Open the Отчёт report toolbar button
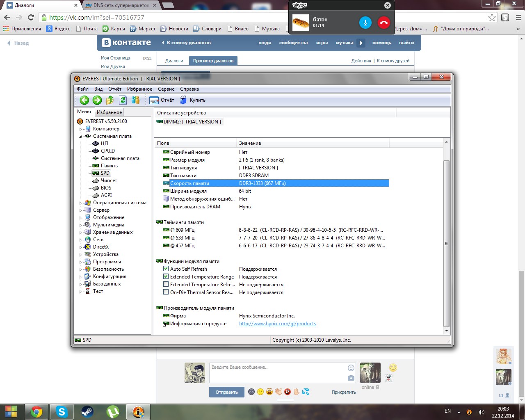The height and width of the screenshot is (420, 525). pyautogui.click(x=162, y=100)
